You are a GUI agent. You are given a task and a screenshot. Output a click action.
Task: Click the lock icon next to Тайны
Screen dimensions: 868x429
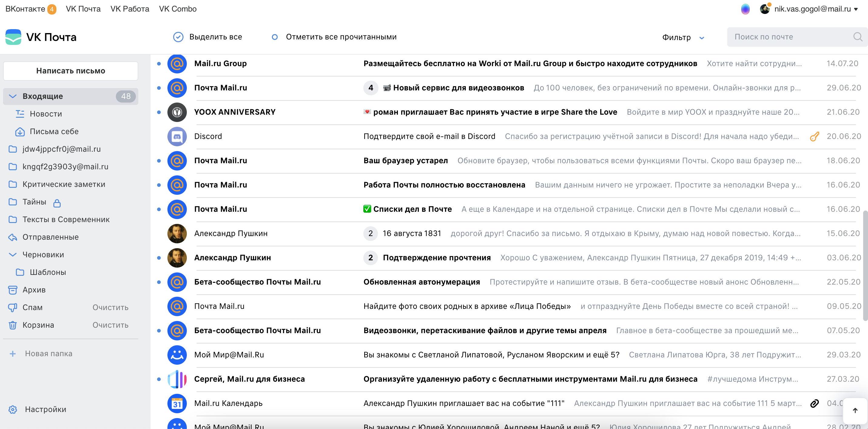(57, 203)
